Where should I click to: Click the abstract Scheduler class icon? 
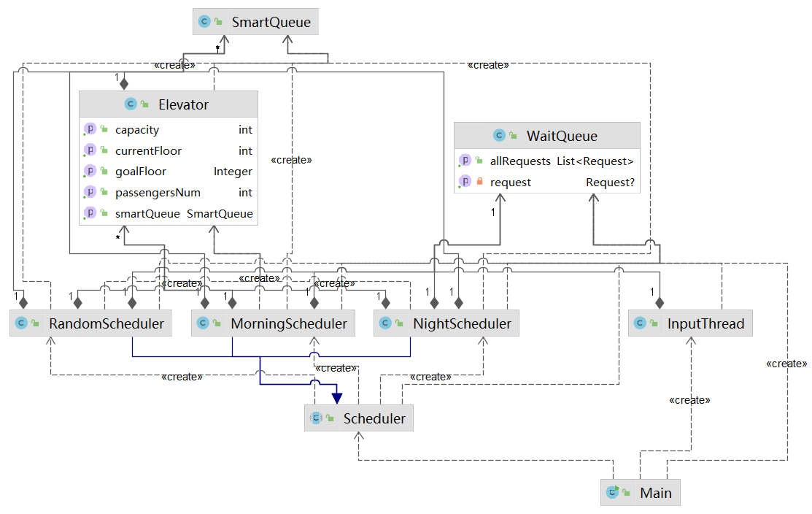pyautogui.click(x=316, y=418)
